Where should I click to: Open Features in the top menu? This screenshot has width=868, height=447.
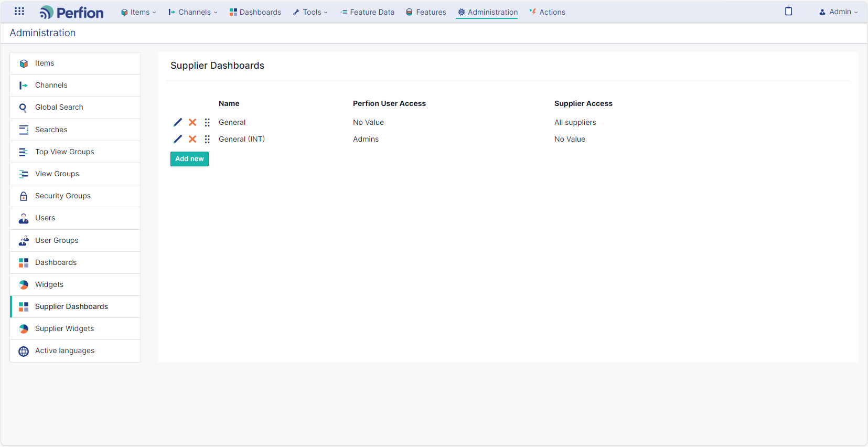tap(426, 12)
